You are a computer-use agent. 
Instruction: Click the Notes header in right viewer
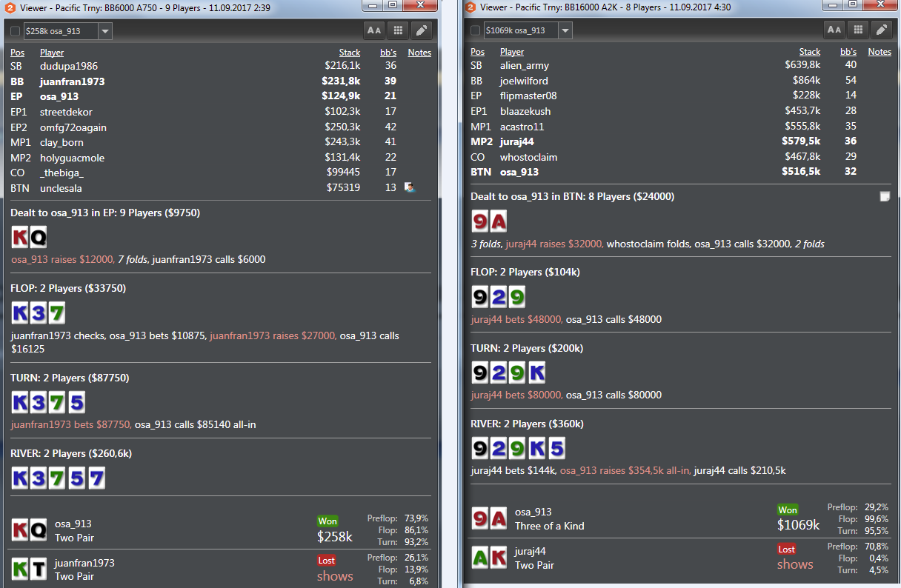pos(880,52)
